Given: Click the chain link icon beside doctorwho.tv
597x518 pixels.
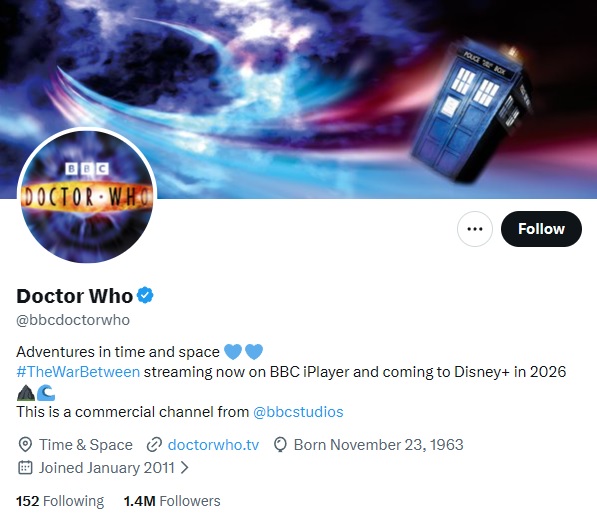Looking at the screenshot, I should coord(154,445).
